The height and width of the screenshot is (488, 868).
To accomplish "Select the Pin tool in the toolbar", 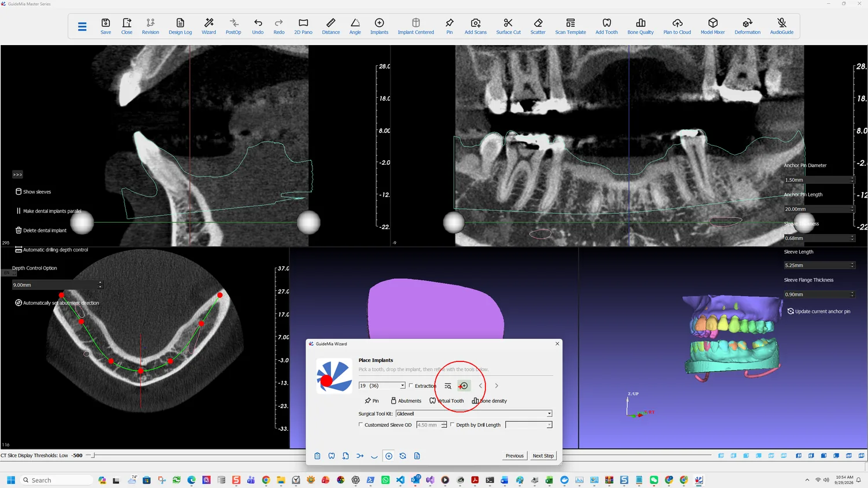I will tap(450, 26).
